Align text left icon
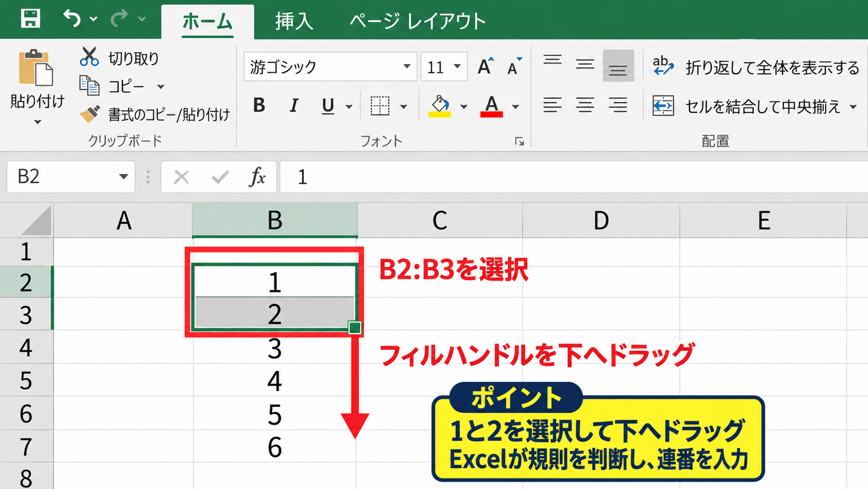This screenshot has height=489, width=868. tap(552, 105)
